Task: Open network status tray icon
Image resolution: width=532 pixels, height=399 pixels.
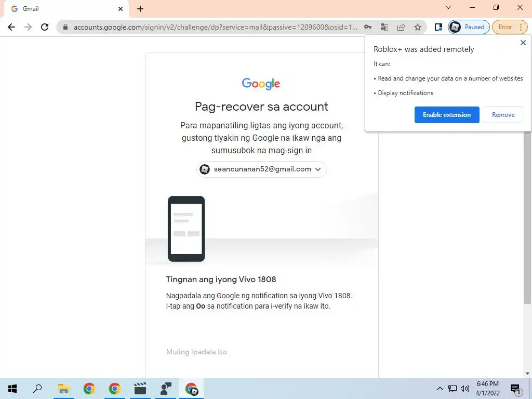Action: tap(453, 389)
